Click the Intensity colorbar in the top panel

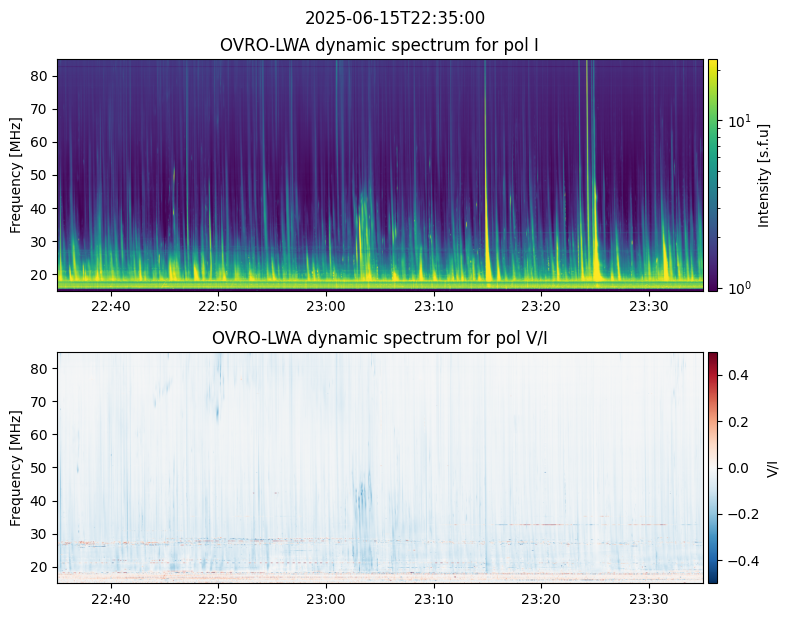point(713,175)
